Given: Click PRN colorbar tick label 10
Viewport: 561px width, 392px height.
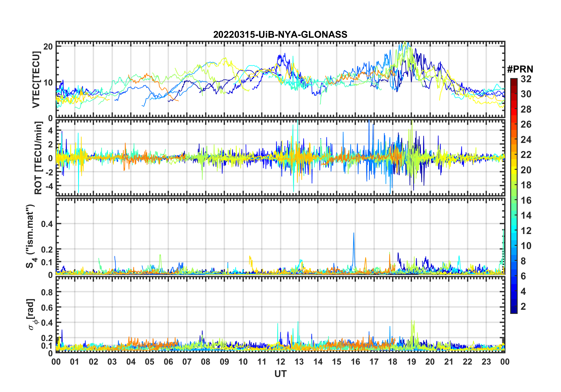Looking at the screenshot, I should [x=526, y=246].
